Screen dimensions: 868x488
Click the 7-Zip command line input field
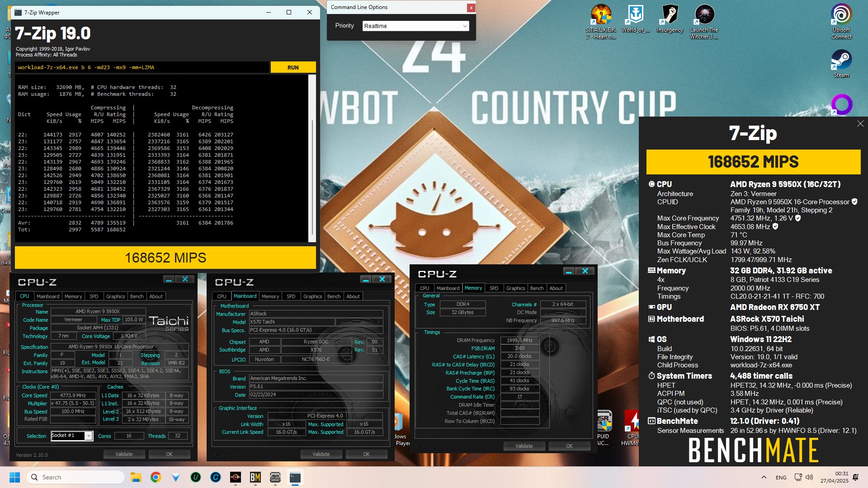[x=142, y=67]
